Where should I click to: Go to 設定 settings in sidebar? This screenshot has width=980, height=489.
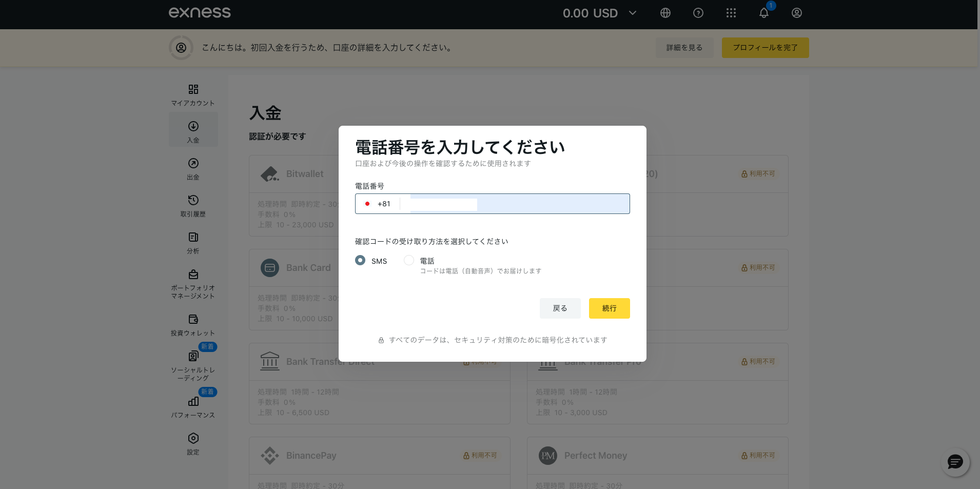click(193, 444)
